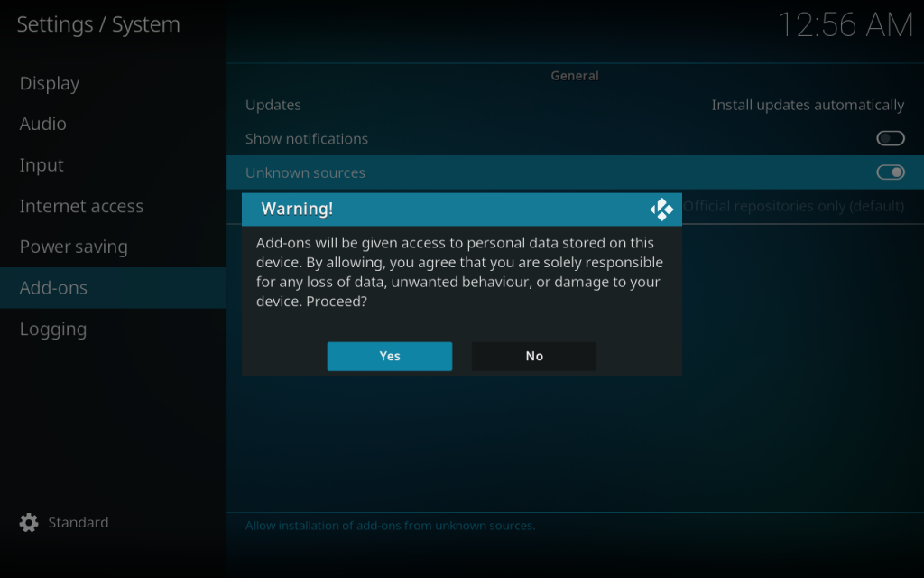The image size is (924, 578).
Task: Confirm the warning by pressing Yes
Action: (389, 356)
